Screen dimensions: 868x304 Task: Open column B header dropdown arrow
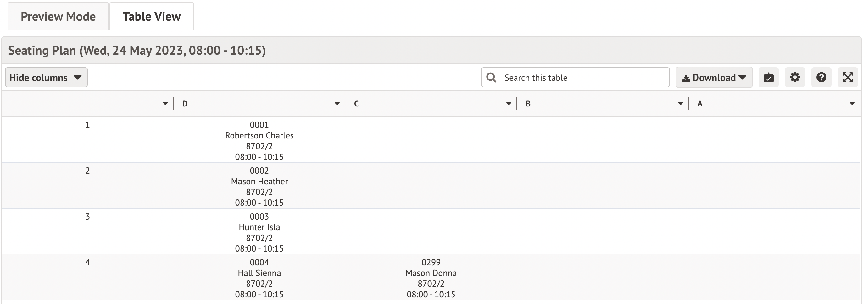(680, 104)
